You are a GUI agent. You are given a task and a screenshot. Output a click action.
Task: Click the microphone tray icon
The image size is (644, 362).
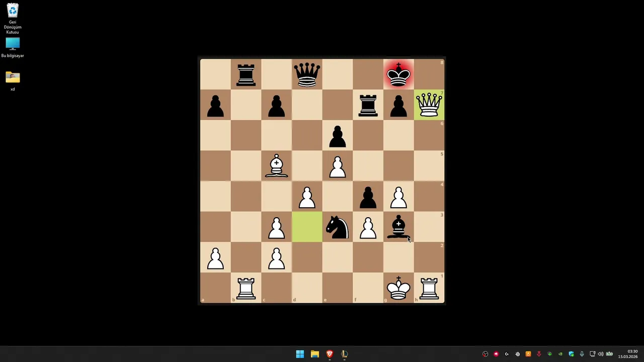[x=582, y=354]
